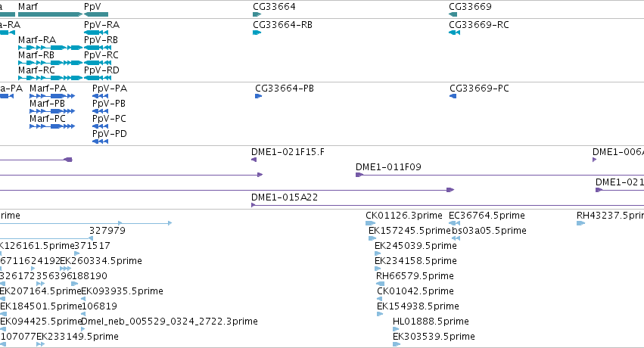This screenshot has width=644, height=348.
Task: Click EST CK01126.3prime
Action: 371,223
